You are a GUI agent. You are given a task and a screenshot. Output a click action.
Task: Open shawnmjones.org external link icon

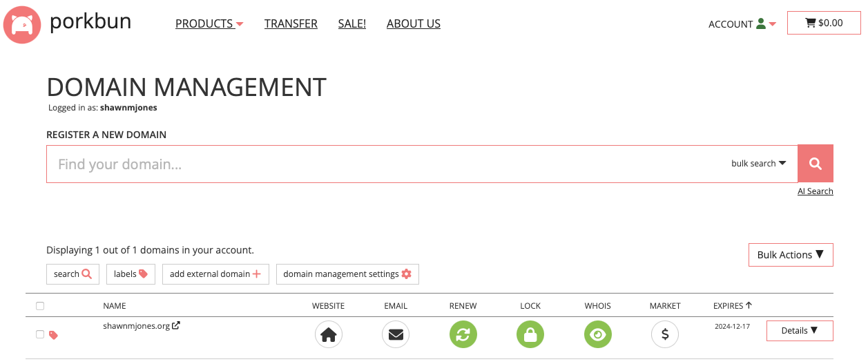click(x=176, y=326)
